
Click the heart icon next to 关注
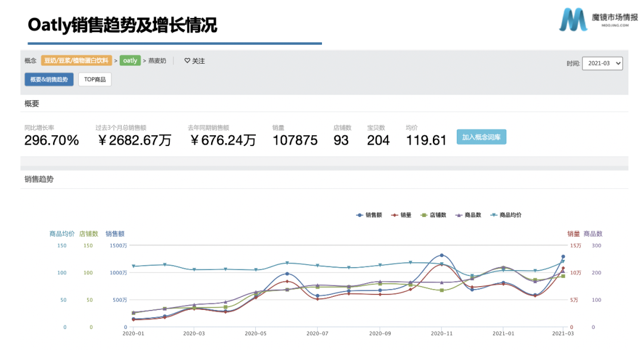187,61
